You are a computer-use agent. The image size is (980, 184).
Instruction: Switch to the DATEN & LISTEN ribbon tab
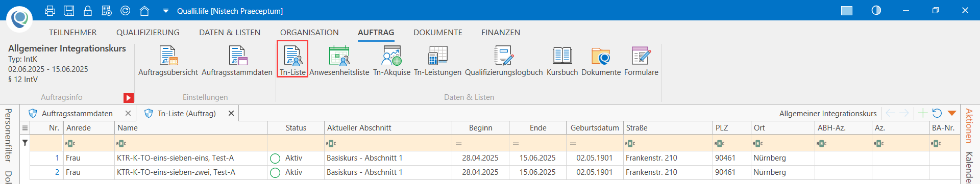click(x=230, y=32)
